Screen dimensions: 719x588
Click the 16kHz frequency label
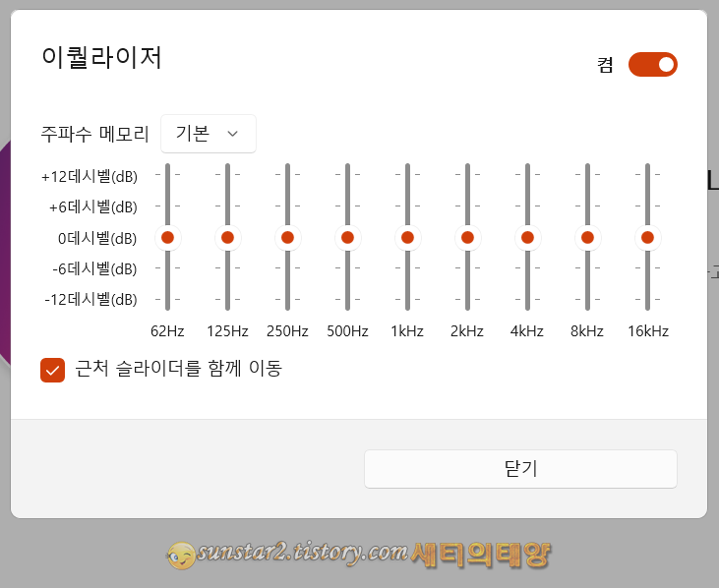pyautogui.click(x=648, y=331)
